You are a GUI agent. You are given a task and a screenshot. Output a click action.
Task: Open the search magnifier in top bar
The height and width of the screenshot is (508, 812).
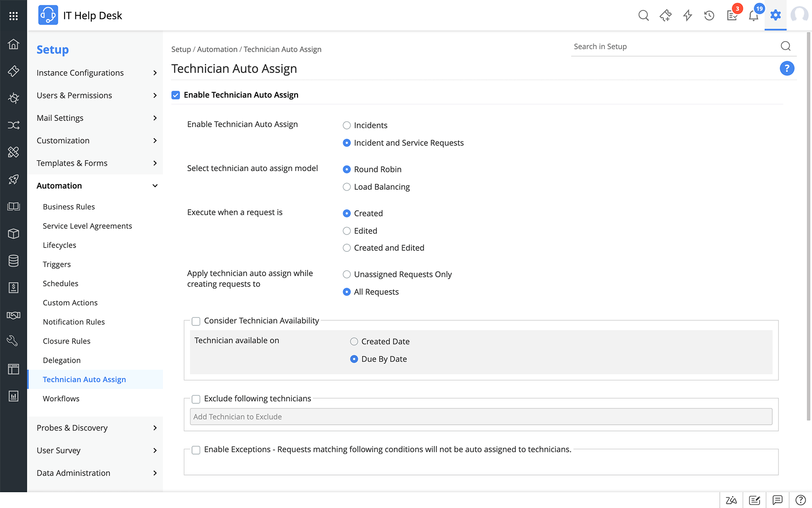click(x=643, y=16)
